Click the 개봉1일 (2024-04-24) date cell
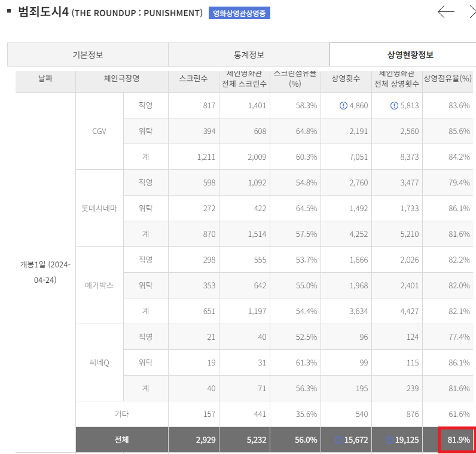The height and width of the screenshot is (454, 476). tap(45, 272)
